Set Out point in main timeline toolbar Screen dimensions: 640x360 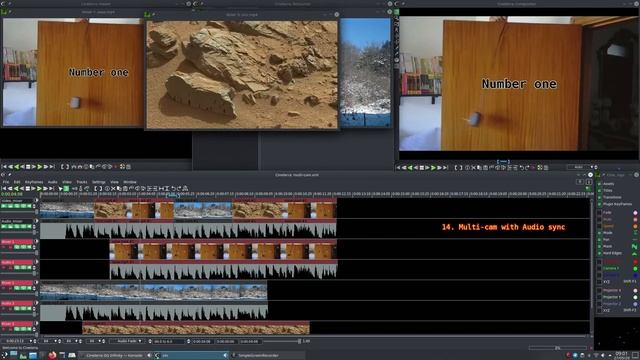(x=100, y=188)
